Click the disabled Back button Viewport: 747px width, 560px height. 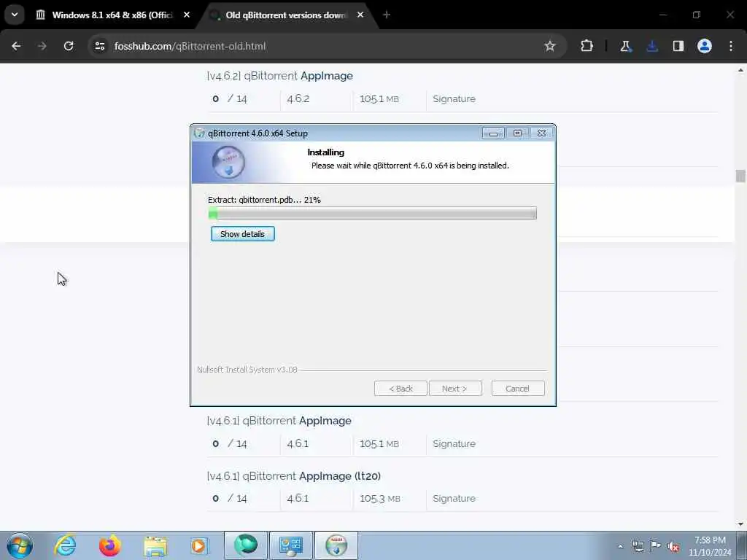(400, 389)
